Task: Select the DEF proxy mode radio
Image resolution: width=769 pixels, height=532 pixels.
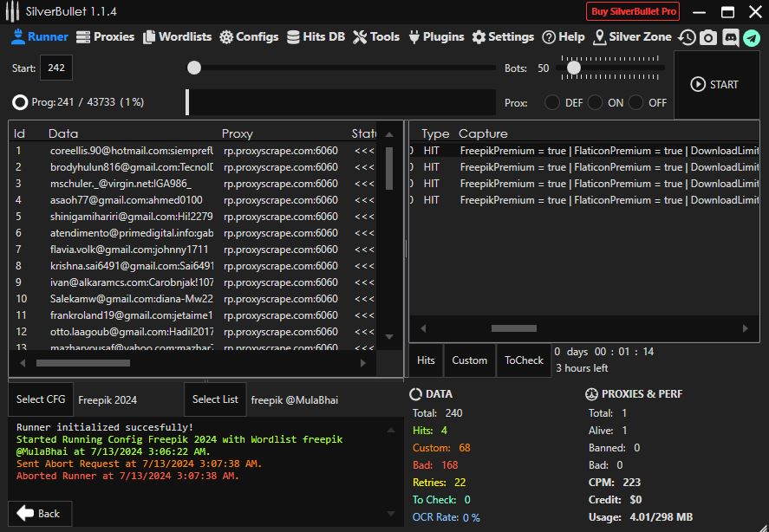Action: tap(551, 102)
